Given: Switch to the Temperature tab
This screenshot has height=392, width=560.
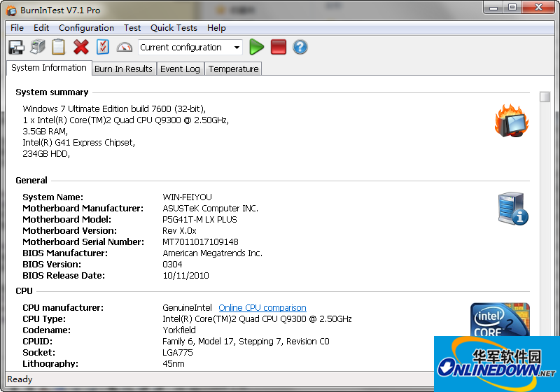Looking at the screenshot, I should coord(234,69).
